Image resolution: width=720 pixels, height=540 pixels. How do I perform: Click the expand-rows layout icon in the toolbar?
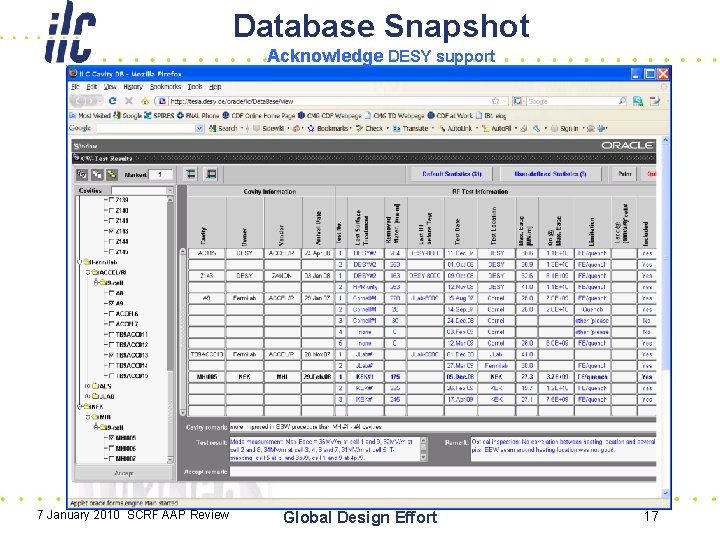click(191, 174)
